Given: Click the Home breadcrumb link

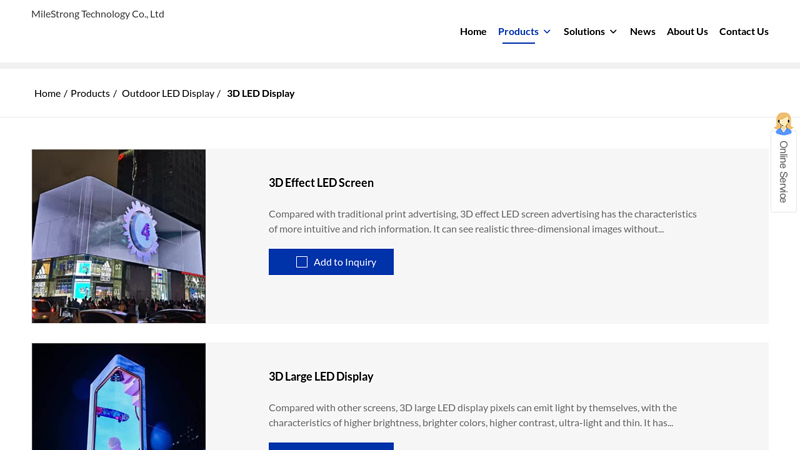Looking at the screenshot, I should [47, 93].
